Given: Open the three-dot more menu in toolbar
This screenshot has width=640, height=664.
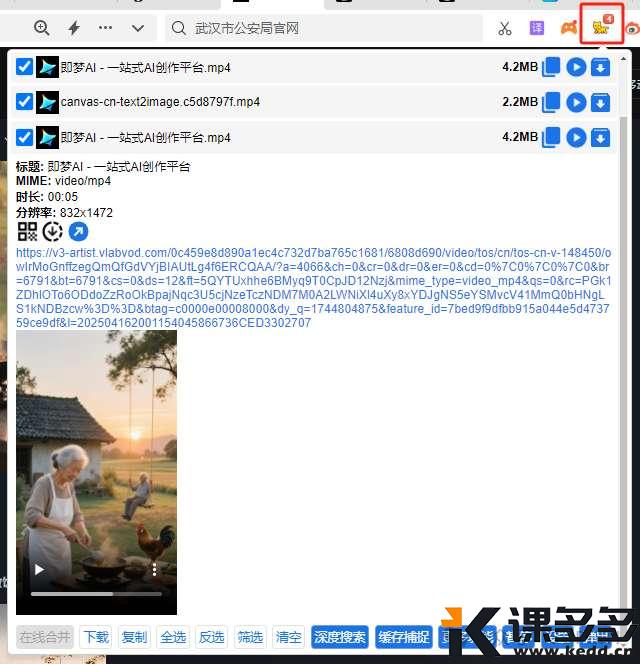Looking at the screenshot, I should pos(106,28).
